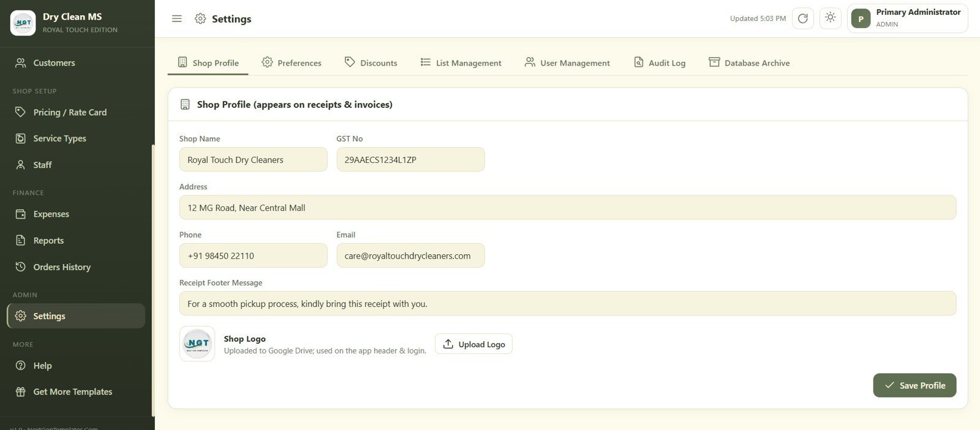980x430 pixels.
Task: Toggle the light/dark theme sun icon
Action: click(831, 18)
